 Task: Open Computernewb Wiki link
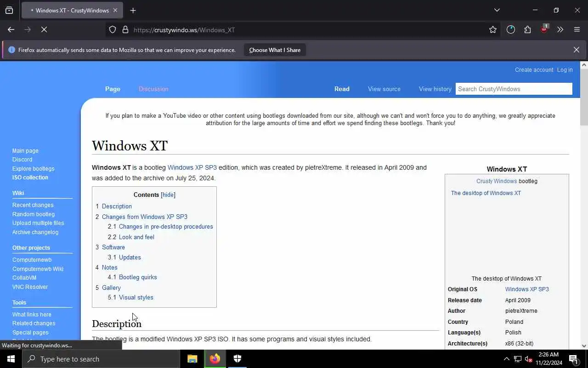click(38, 269)
